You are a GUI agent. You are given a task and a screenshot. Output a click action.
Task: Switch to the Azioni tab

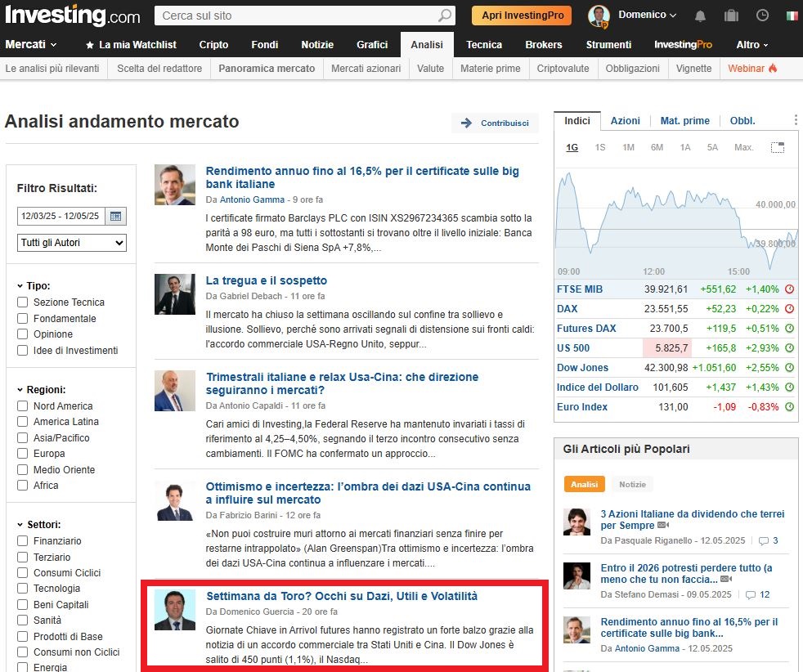[x=625, y=121]
